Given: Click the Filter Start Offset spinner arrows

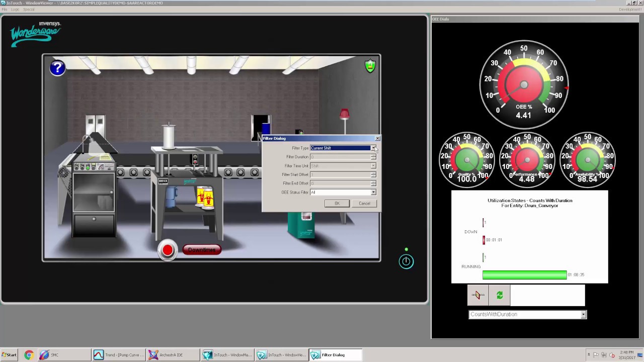Looking at the screenshot, I should click(x=373, y=174).
